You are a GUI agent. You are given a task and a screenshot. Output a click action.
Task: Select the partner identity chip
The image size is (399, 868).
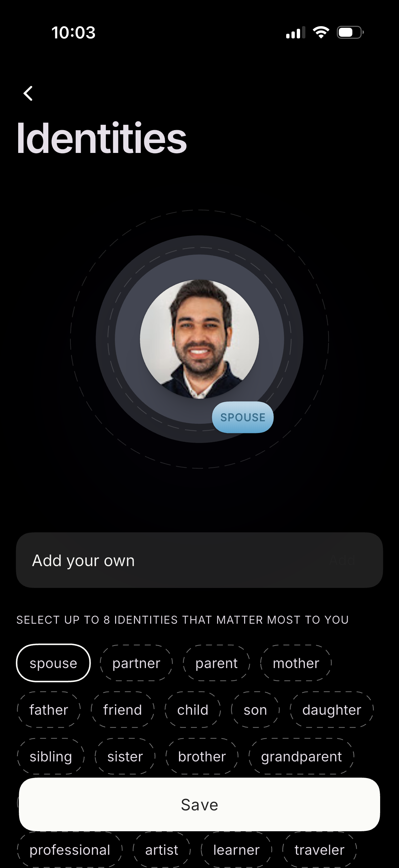pos(136,663)
